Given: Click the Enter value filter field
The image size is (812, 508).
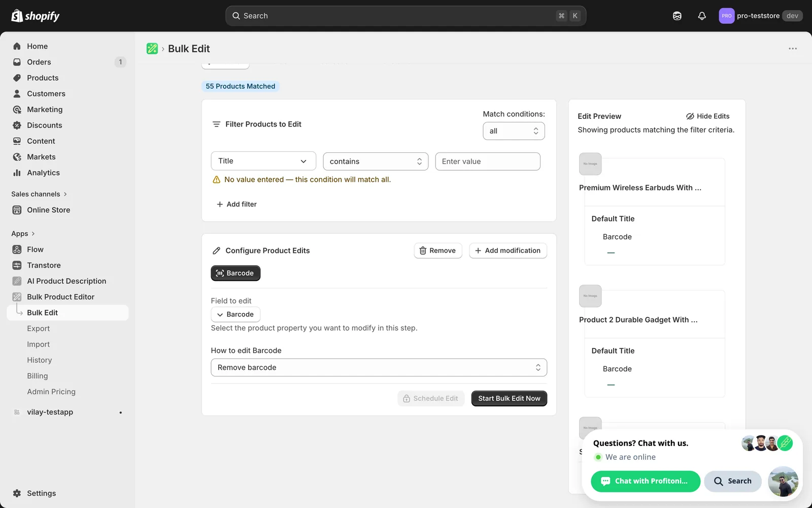Looking at the screenshot, I should [x=488, y=162].
